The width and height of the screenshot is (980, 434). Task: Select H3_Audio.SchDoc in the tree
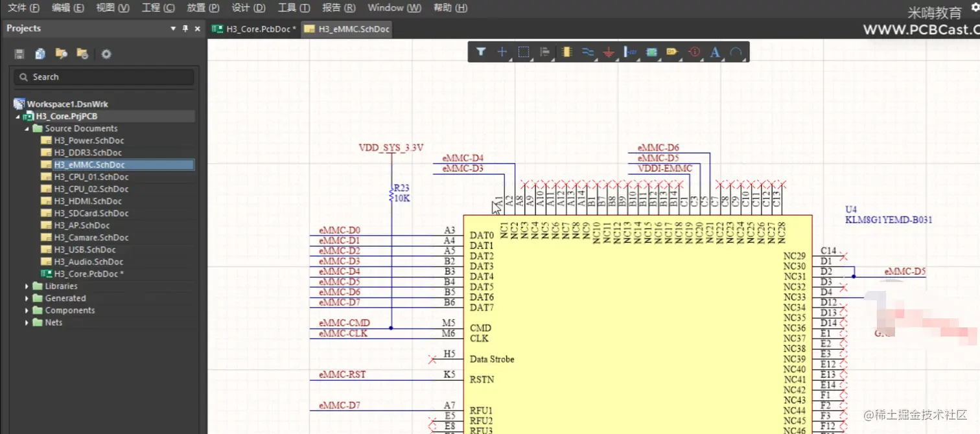[x=88, y=262]
